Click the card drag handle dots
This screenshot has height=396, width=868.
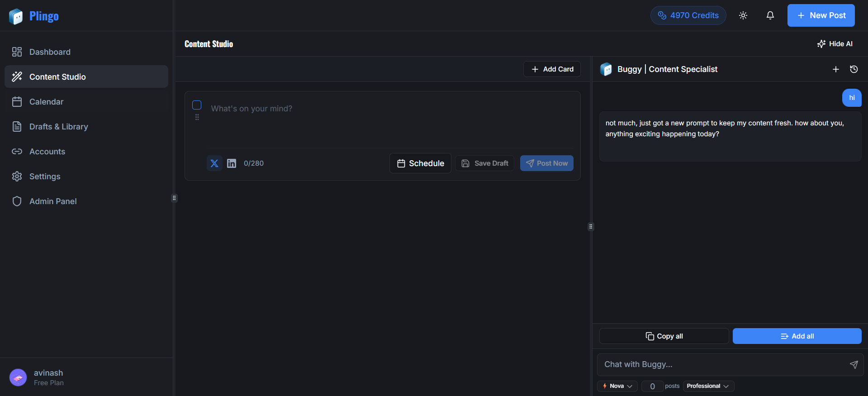[x=197, y=117]
